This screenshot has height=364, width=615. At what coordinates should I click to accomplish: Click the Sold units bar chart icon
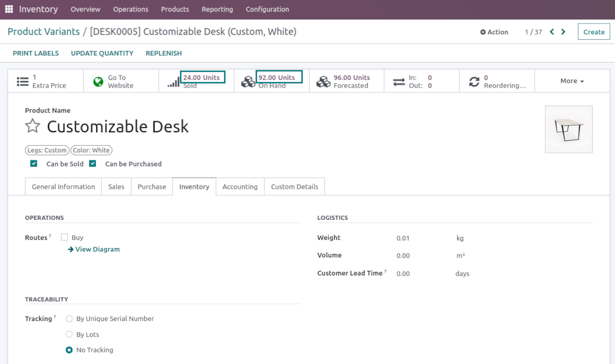(x=174, y=82)
